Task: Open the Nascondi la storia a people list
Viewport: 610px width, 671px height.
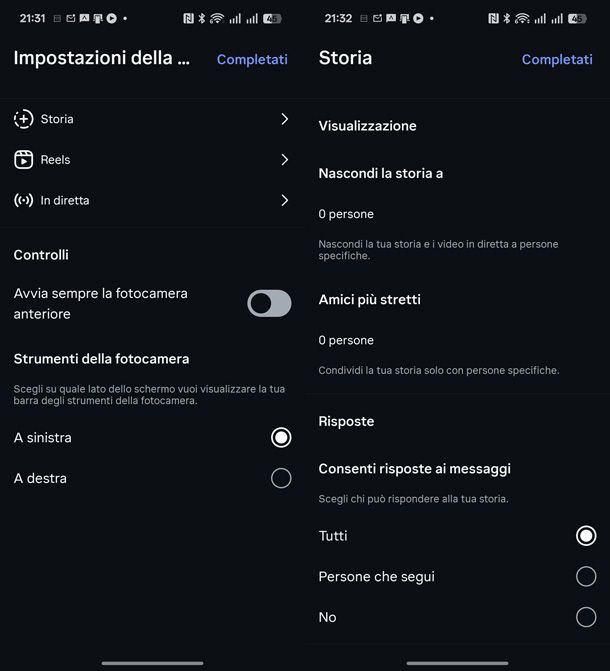Action: [346, 214]
